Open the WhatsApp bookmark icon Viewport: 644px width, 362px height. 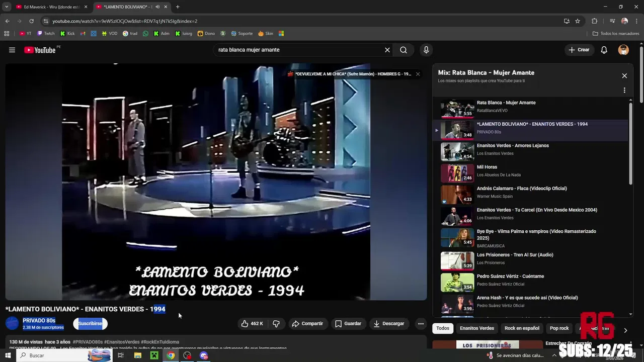pos(146,34)
